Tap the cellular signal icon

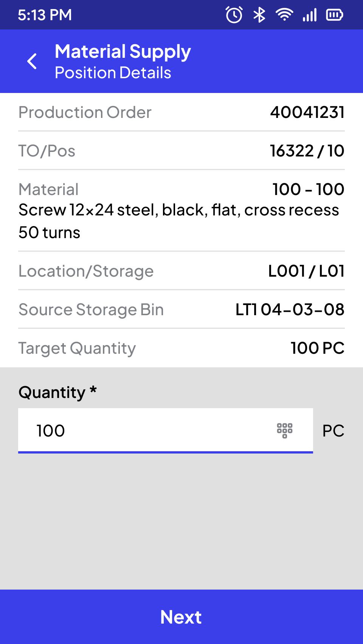[310, 15]
